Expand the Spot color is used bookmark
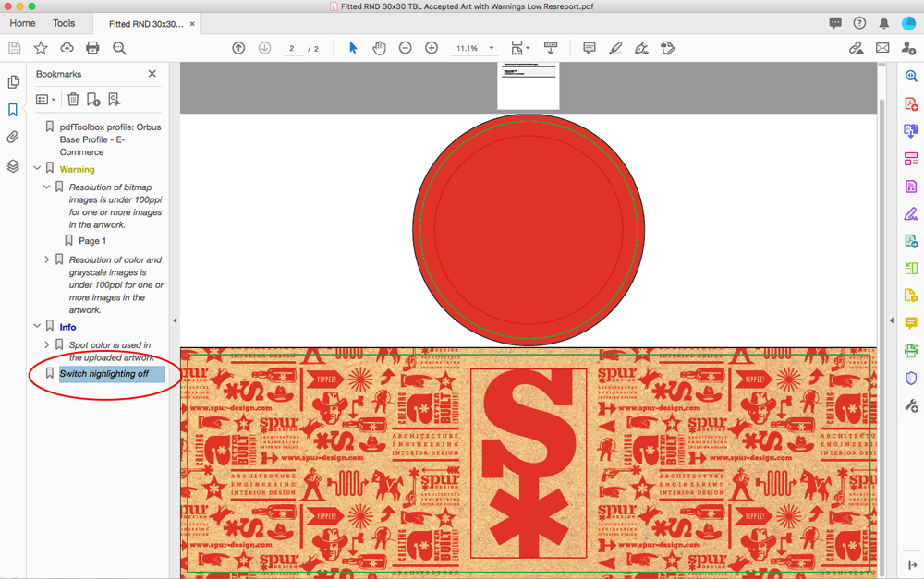This screenshot has height=579, width=924. coord(46,344)
